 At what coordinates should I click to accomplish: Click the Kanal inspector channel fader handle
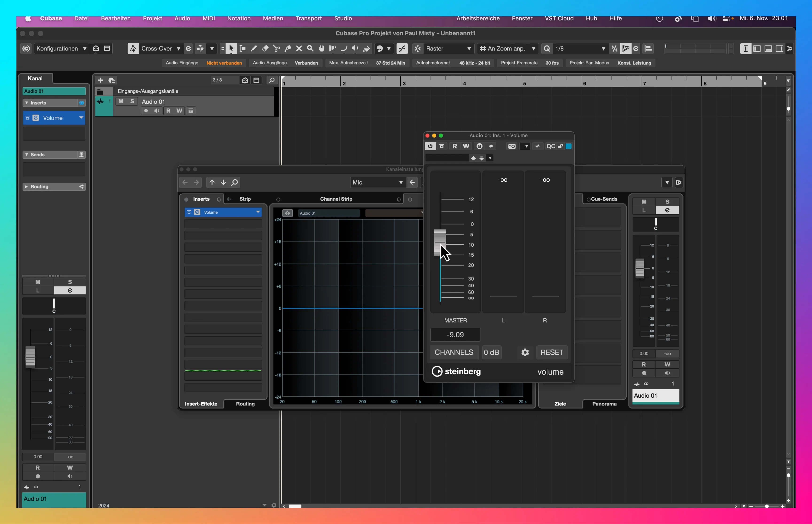click(x=30, y=357)
